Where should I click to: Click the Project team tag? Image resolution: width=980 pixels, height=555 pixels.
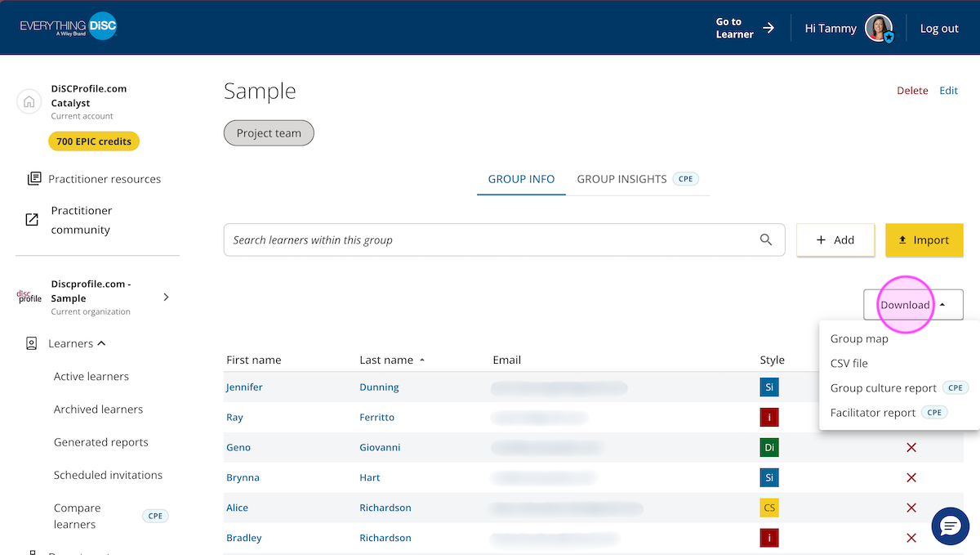[269, 133]
